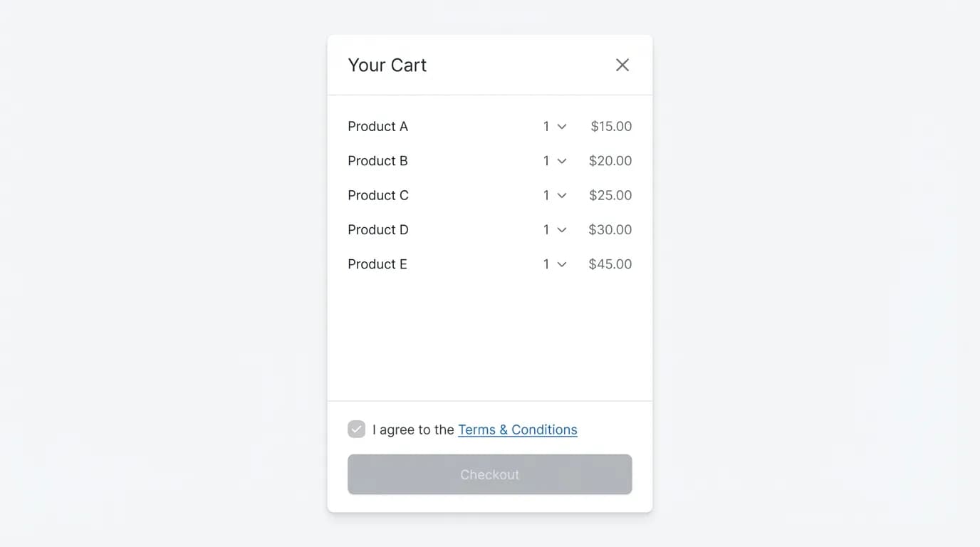Select the Product E item name
Viewport: 980px width, 547px height.
377,264
